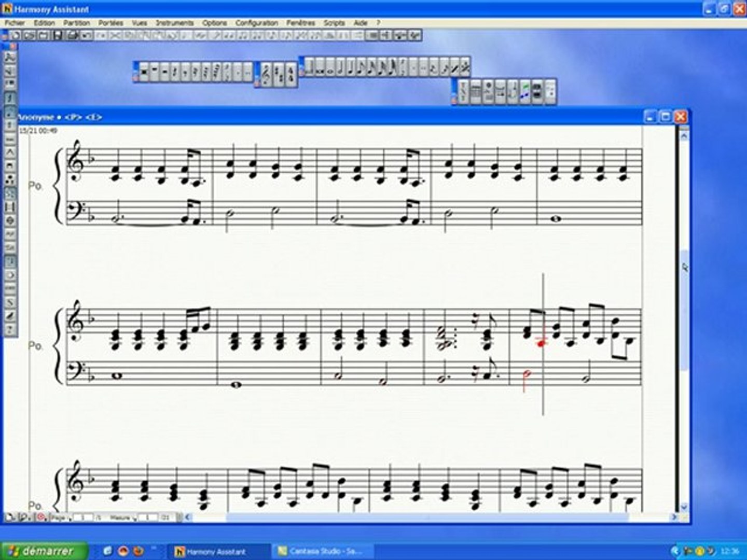Viewport: 747px width, 560px height.
Task: Open the Options menu
Action: point(215,23)
